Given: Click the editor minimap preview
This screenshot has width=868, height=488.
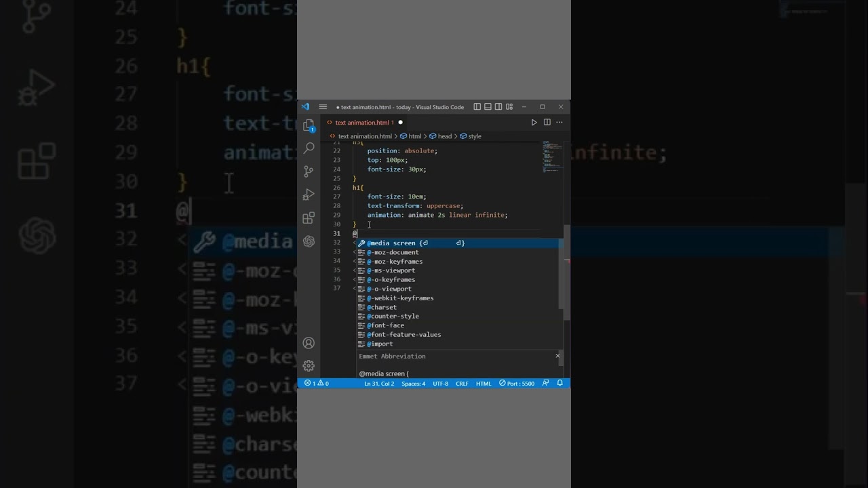Looking at the screenshot, I should 551,157.
